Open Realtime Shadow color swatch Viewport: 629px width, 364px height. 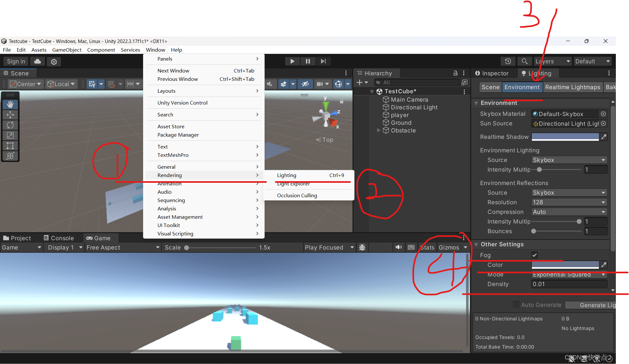pos(565,137)
